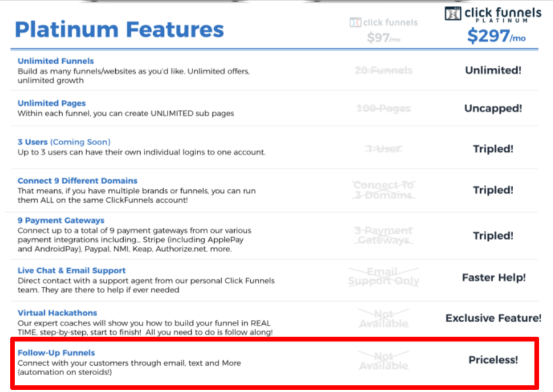Click the ClickFunnels Platinum logo icon
The image size is (553, 392).
[x=453, y=14]
